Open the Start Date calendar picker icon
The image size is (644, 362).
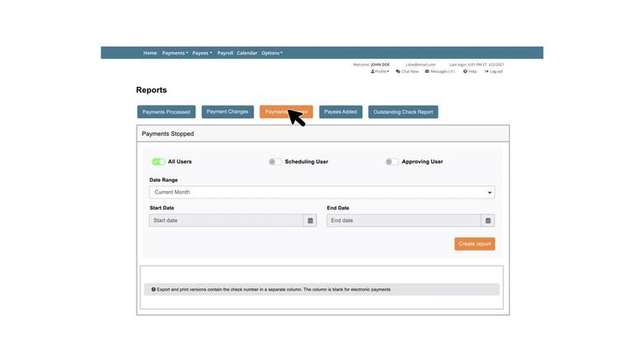310,220
